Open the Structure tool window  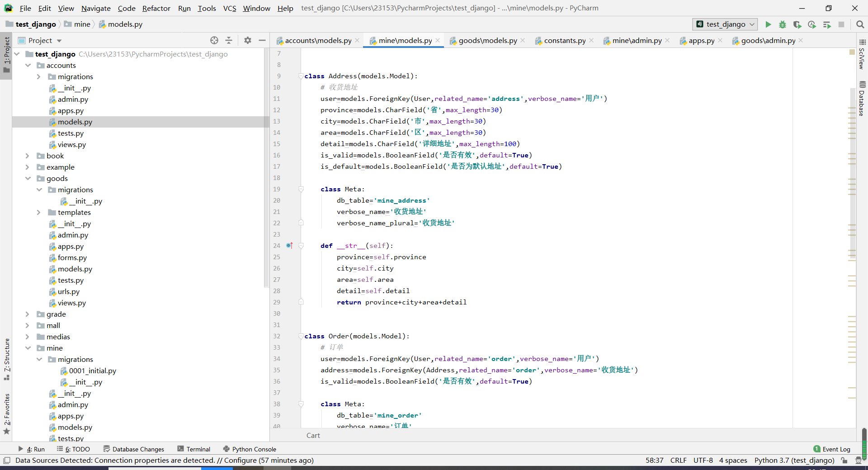point(6,359)
